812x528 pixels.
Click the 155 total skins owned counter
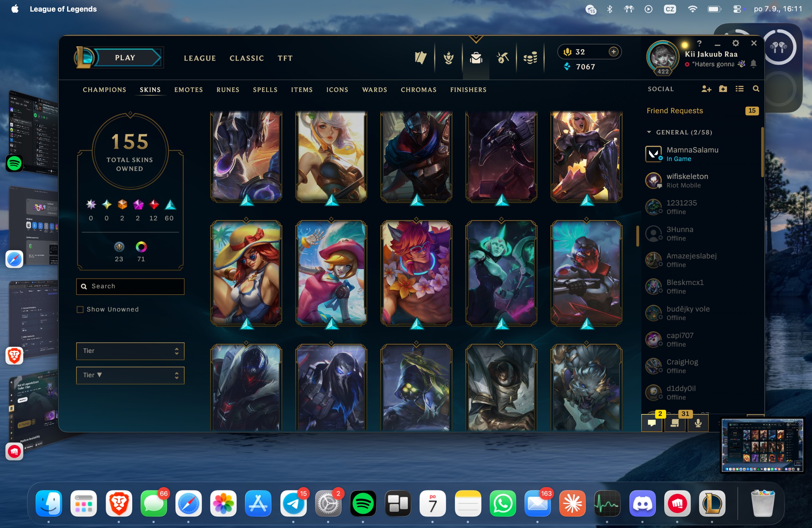pos(130,152)
